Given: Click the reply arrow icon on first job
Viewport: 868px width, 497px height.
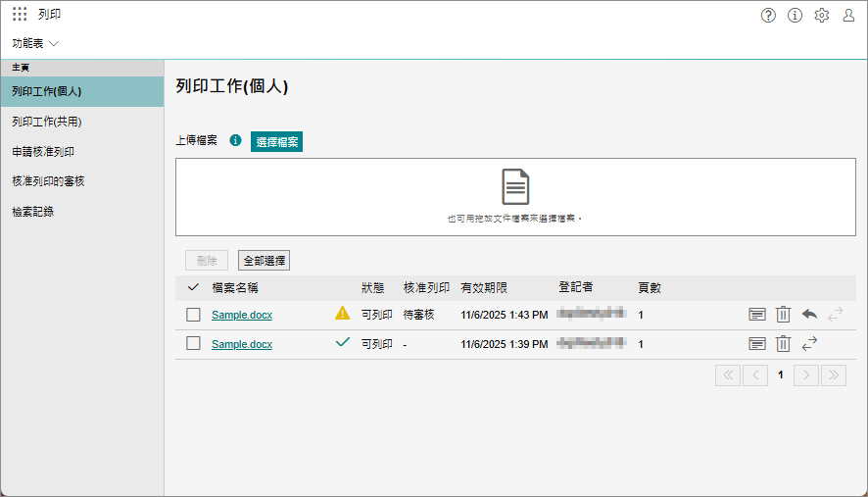Looking at the screenshot, I should tap(809, 315).
